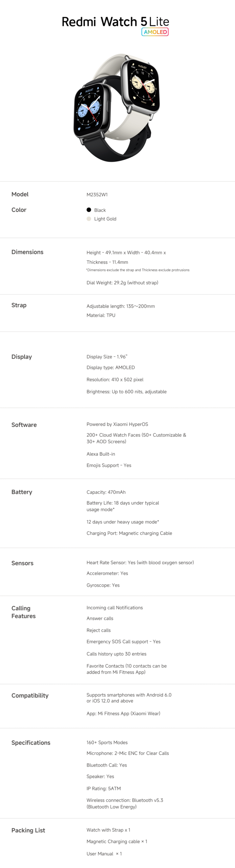Click the AMOLED badge under the title
This screenshot has height=868, width=235.
click(x=155, y=32)
